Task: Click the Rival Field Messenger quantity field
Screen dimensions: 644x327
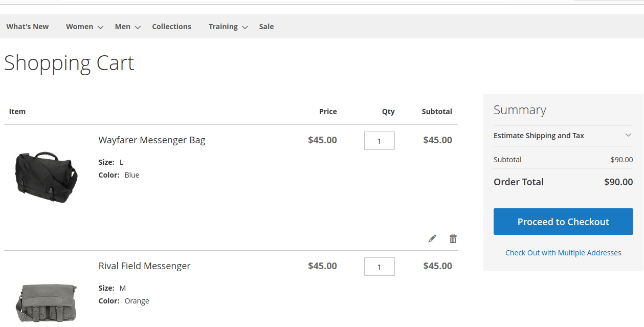Action: pos(379,266)
